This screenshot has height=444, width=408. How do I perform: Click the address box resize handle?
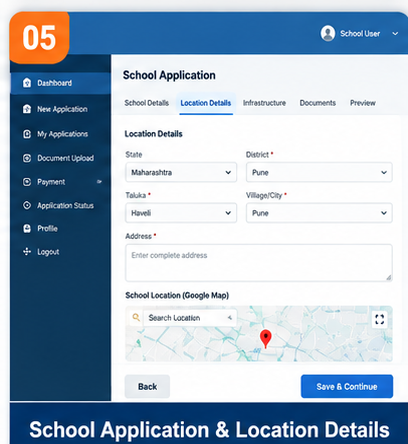coord(389,278)
